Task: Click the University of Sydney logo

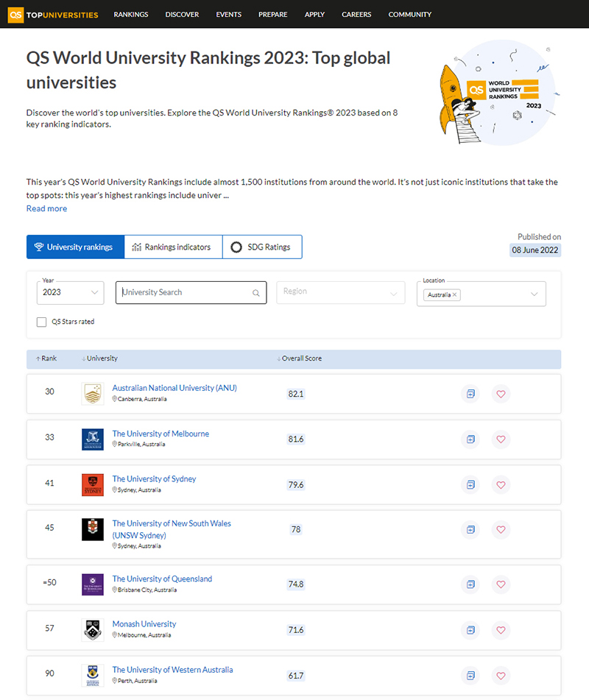Action: [x=93, y=485]
